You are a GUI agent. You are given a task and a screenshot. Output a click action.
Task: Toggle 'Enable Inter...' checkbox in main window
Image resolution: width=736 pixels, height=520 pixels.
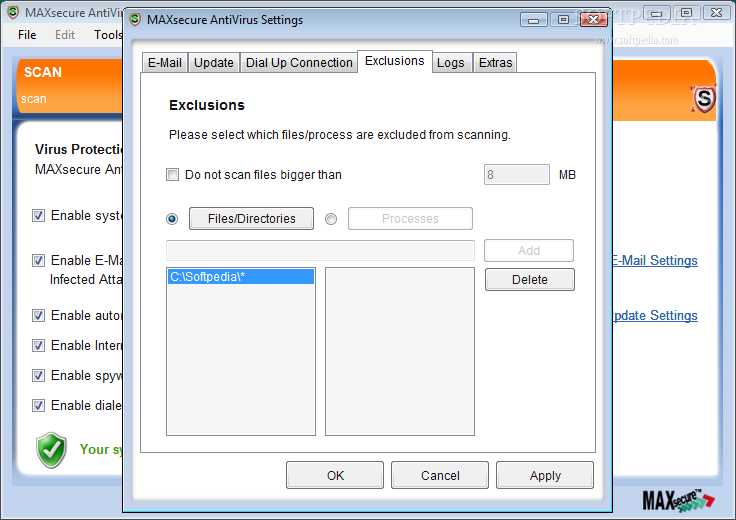(x=38, y=345)
